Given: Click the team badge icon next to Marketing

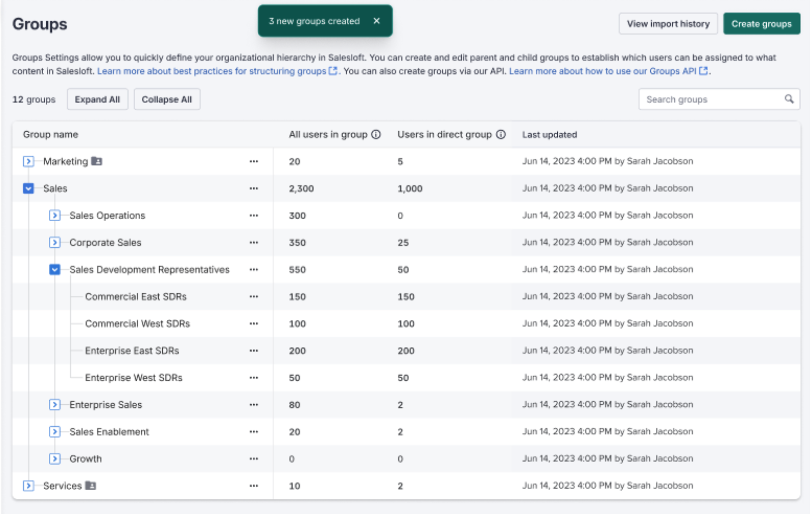Looking at the screenshot, I should 98,161.
